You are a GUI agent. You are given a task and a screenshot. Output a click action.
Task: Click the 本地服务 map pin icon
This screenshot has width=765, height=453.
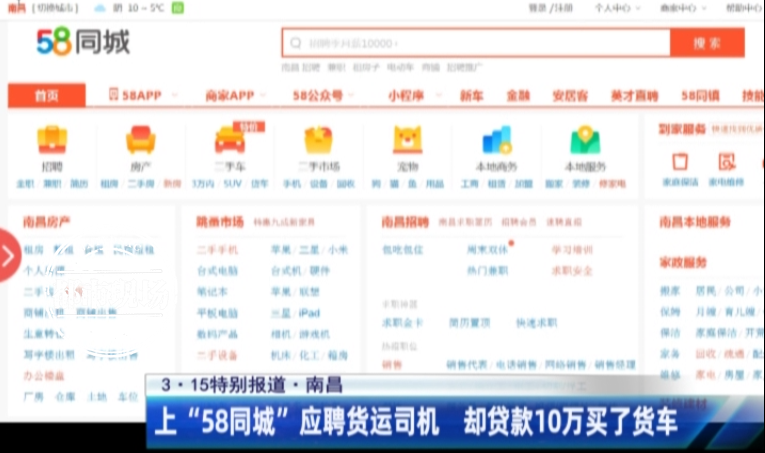pyautogui.click(x=585, y=140)
